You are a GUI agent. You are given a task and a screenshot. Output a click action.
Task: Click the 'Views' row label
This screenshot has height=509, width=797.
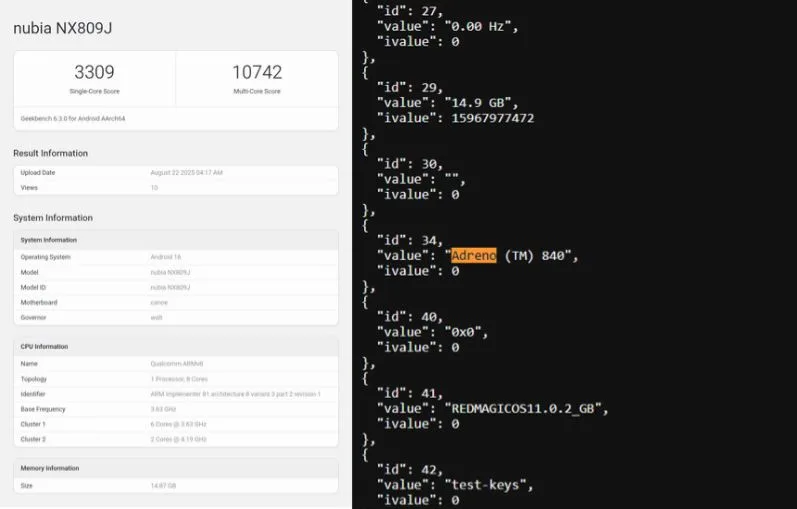tap(29, 188)
